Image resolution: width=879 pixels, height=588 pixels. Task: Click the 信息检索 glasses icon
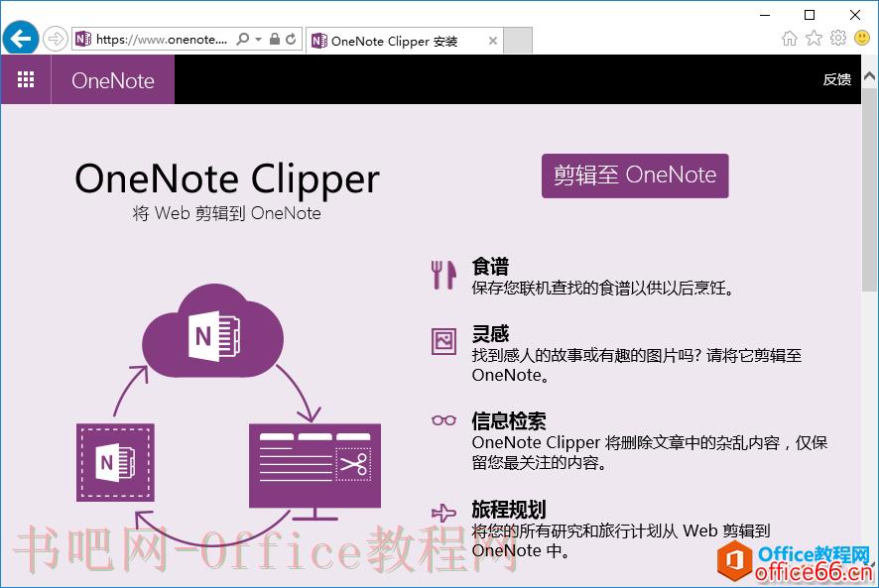(x=443, y=420)
